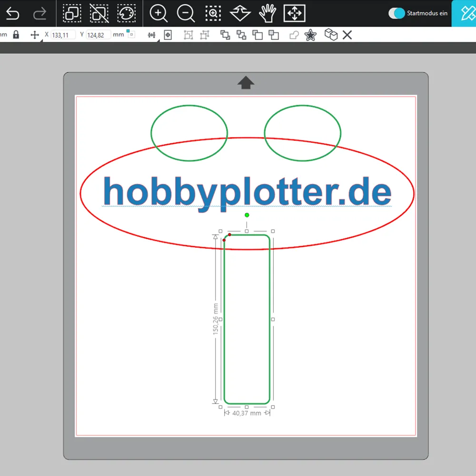The height and width of the screenshot is (476, 476).
Task: Center the selection on the page
Action: point(168,35)
